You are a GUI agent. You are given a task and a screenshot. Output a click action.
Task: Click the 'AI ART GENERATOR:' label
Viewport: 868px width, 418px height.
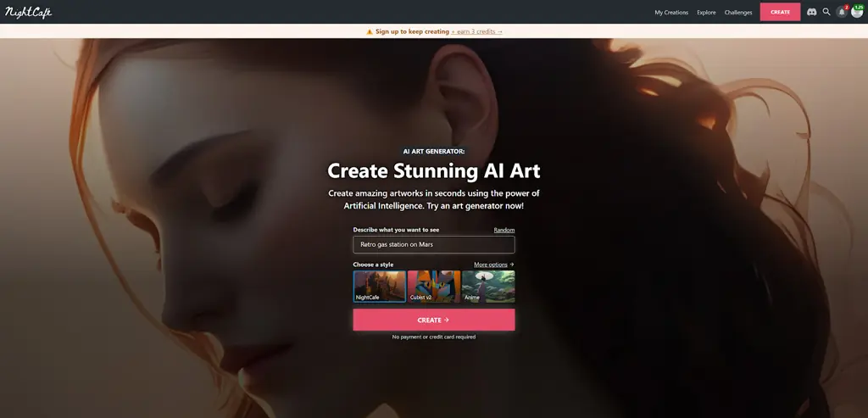point(434,151)
